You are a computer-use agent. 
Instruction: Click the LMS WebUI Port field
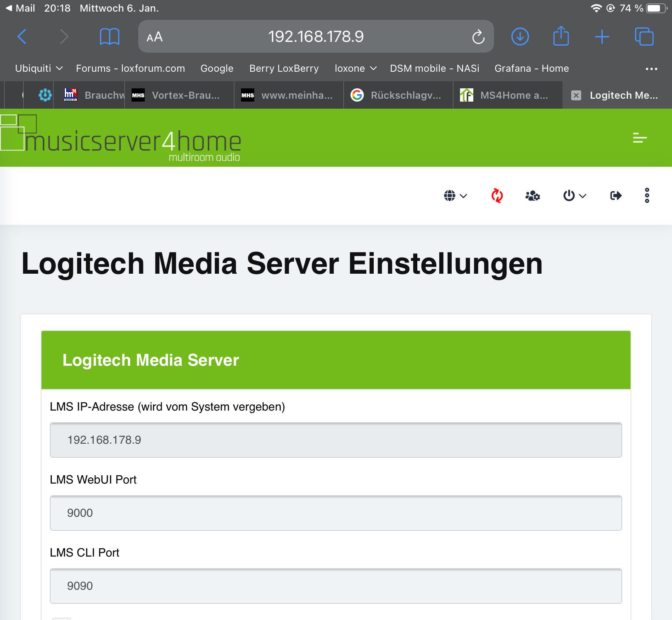tap(336, 513)
